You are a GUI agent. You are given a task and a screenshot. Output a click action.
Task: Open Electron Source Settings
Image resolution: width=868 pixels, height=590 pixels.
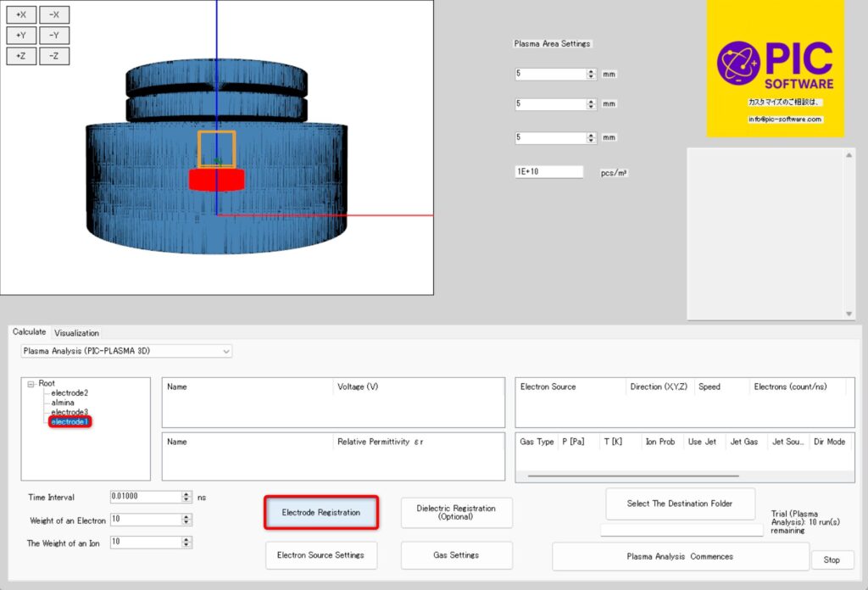point(321,555)
